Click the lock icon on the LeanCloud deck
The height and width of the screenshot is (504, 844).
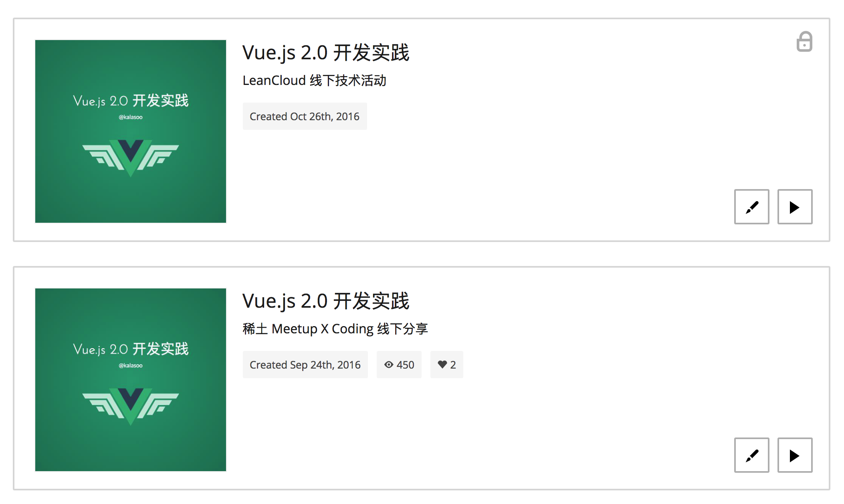(804, 41)
